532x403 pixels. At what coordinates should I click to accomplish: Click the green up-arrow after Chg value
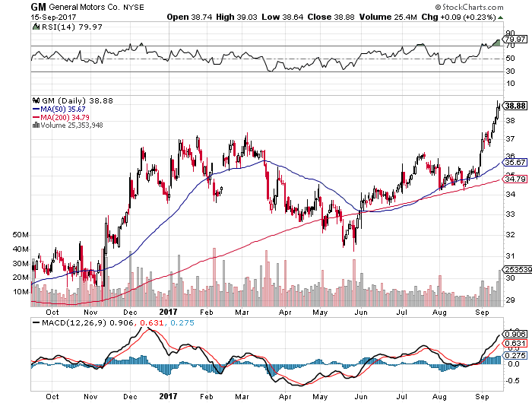(x=500, y=17)
